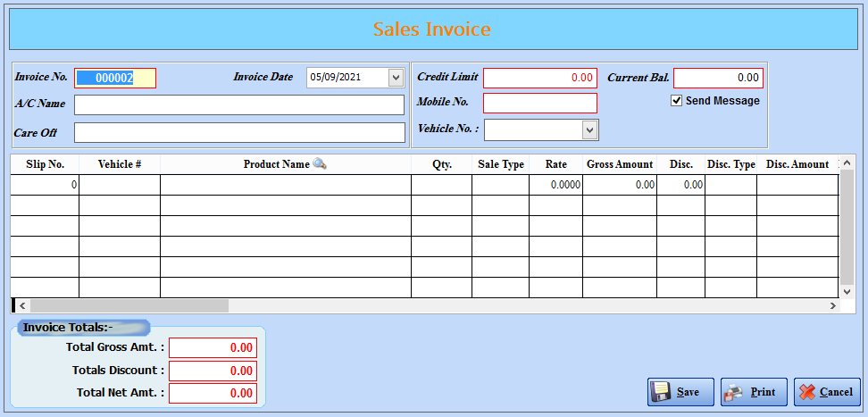868x417 pixels.
Task: Click the Print button
Action: pyautogui.click(x=754, y=392)
